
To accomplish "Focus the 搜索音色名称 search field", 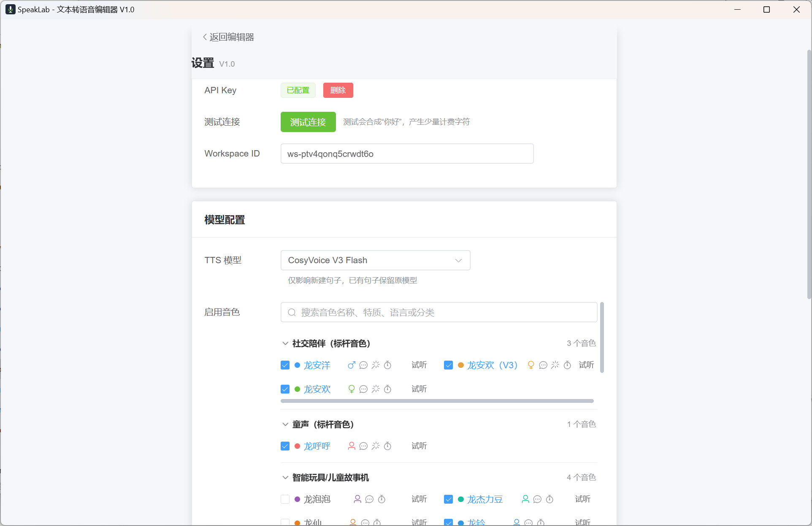I will click(439, 313).
